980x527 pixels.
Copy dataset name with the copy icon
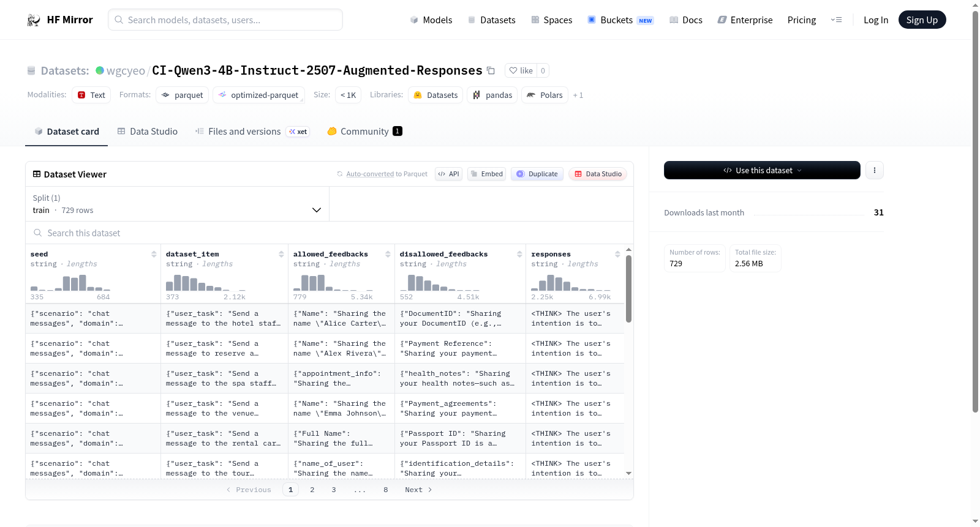[491, 70]
